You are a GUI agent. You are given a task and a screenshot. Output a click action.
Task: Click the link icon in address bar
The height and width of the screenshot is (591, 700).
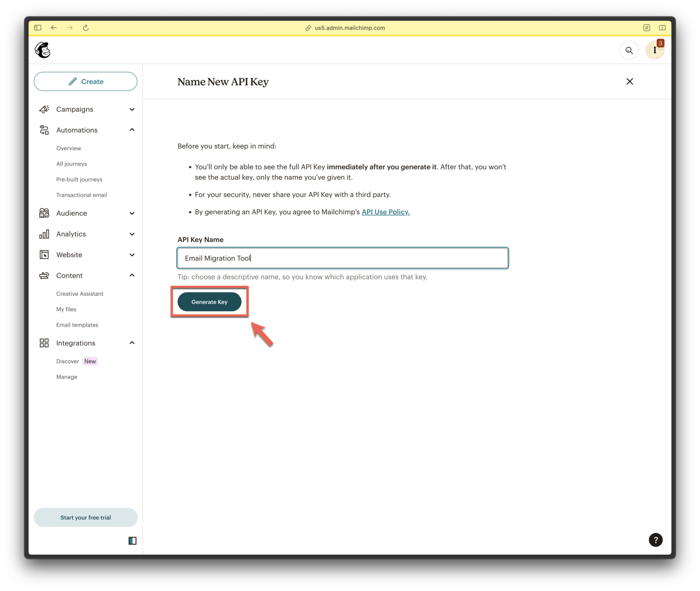coord(308,28)
